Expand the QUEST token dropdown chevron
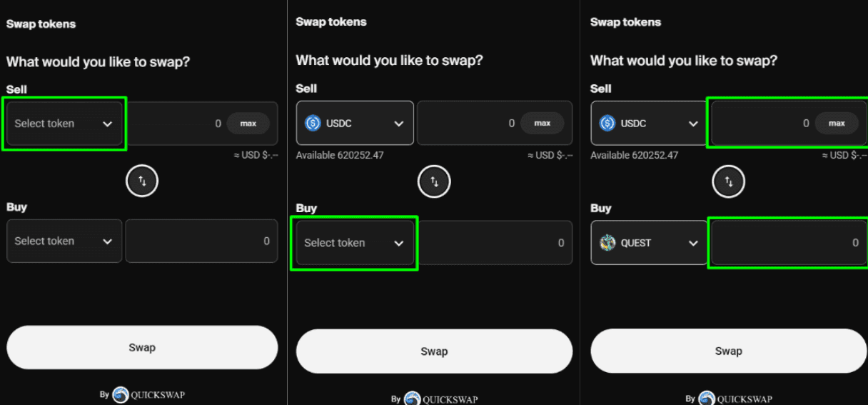The image size is (868, 405). point(692,244)
